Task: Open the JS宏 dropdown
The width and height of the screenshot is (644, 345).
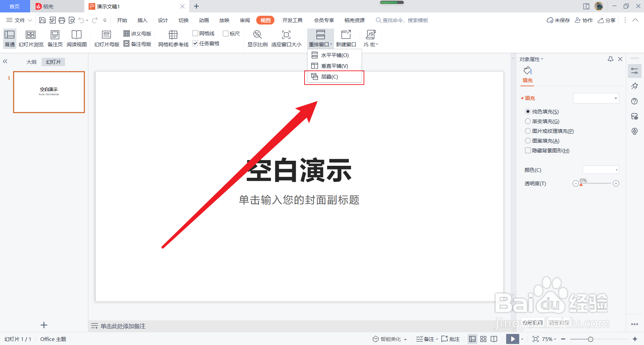Action: [x=371, y=38]
